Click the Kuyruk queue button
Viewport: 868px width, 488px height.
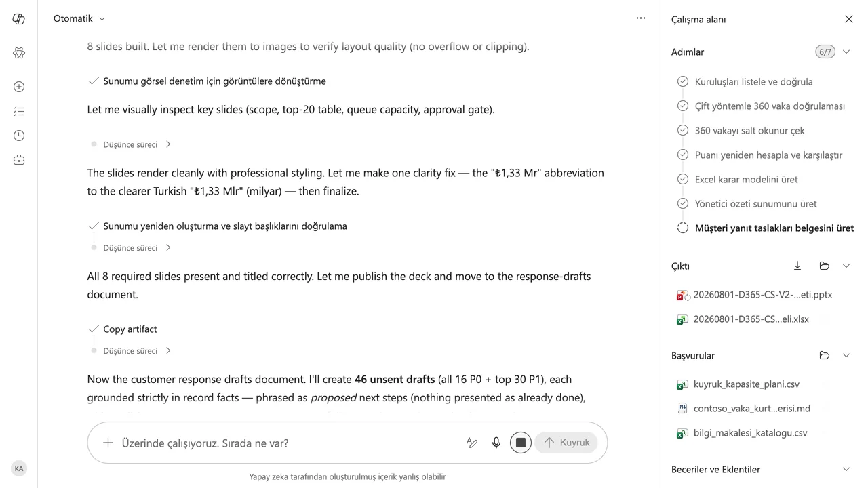tap(566, 443)
